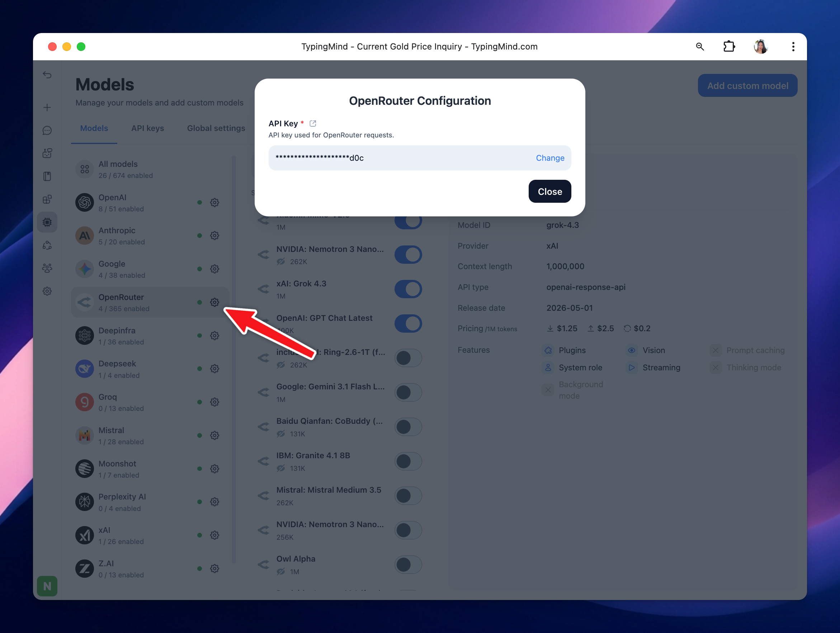Open the Deepseek provider settings gear
840x633 pixels.
214,369
